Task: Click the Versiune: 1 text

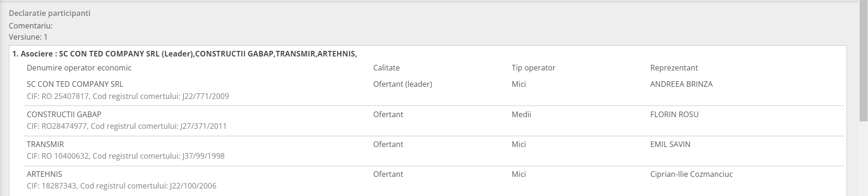Action: (x=28, y=37)
